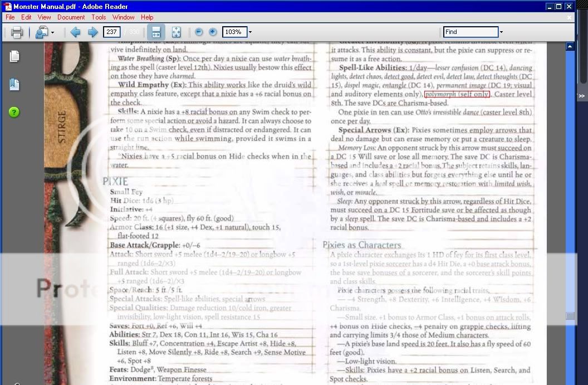This screenshot has height=385, width=588.
Task: Open the Document menu
Action: tap(71, 17)
